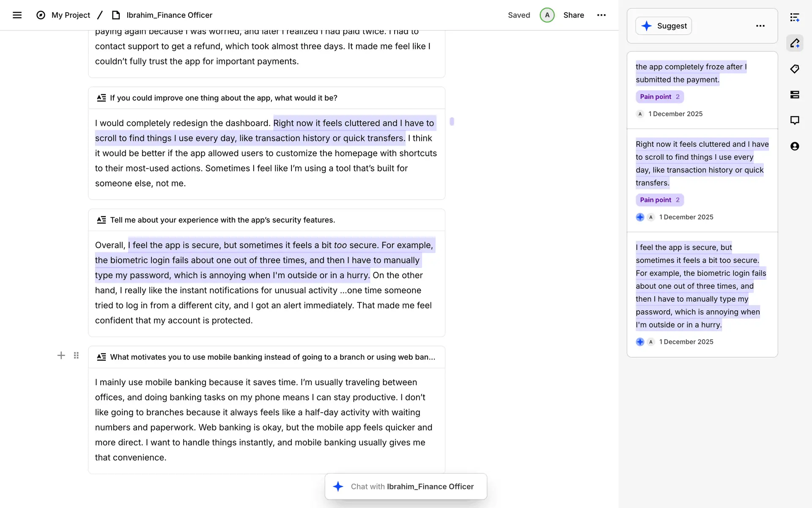
Task: Open the document more options menu
Action: click(601, 15)
